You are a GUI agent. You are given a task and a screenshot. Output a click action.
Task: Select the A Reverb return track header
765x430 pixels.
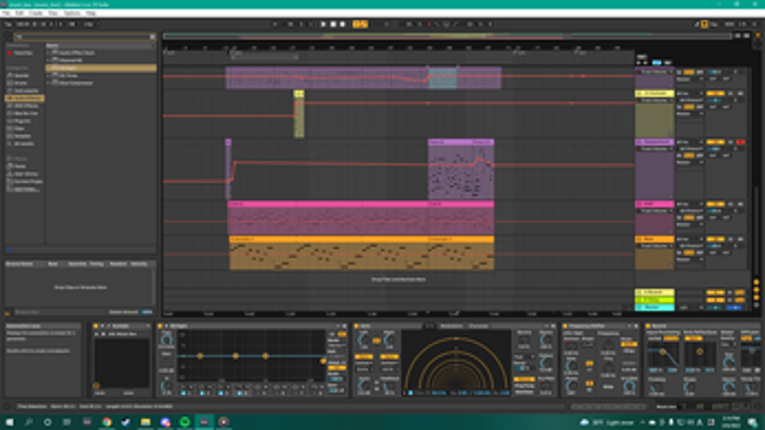[x=654, y=292]
